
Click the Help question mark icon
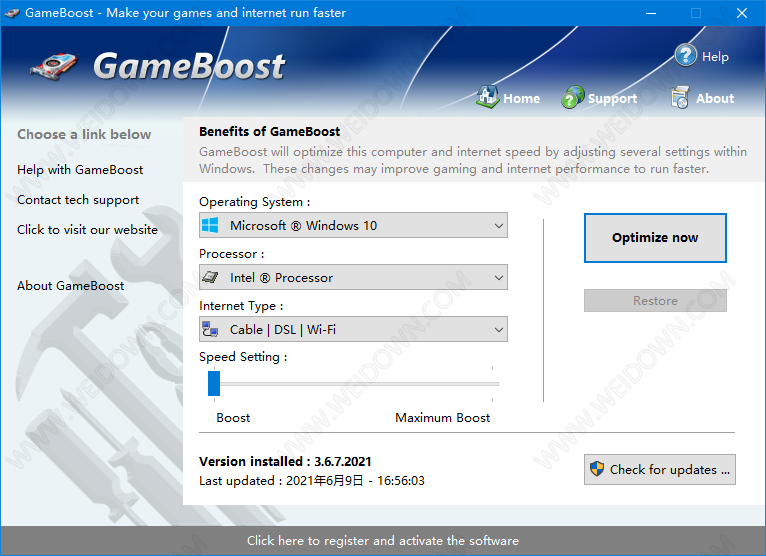point(685,55)
